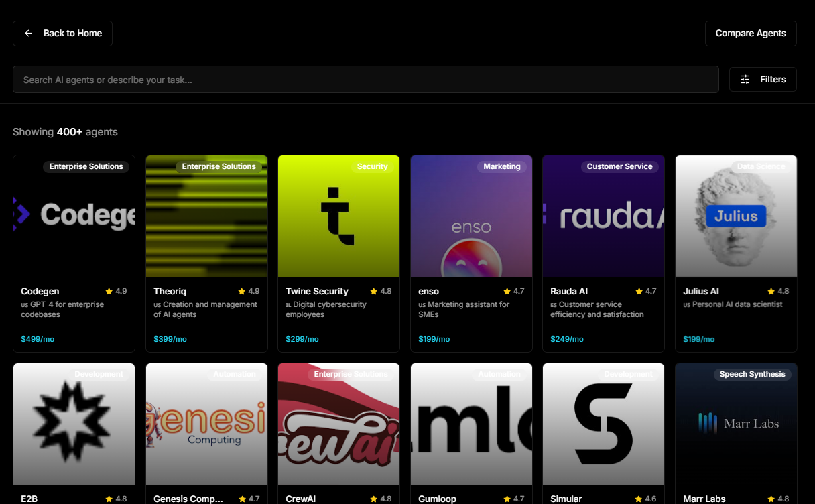The height and width of the screenshot is (504, 815).
Task: Select the Enterprise Solutions tag on Theoriq
Action: coord(218,166)
